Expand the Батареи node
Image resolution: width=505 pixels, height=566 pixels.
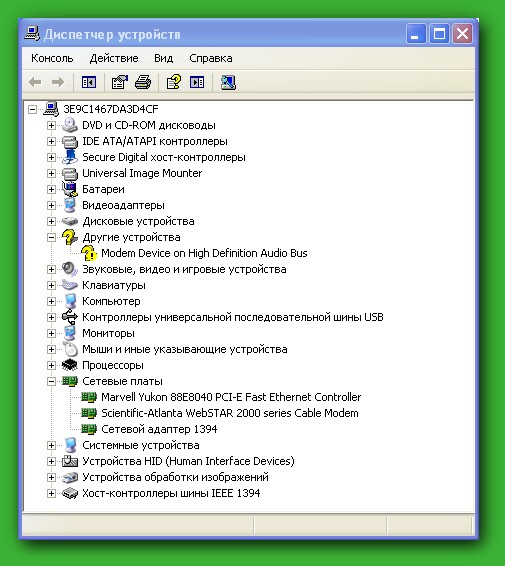(51, 190)
